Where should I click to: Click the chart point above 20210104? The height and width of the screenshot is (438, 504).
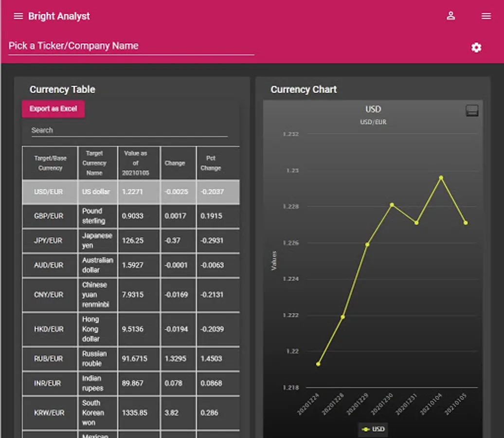pos(441,178)
